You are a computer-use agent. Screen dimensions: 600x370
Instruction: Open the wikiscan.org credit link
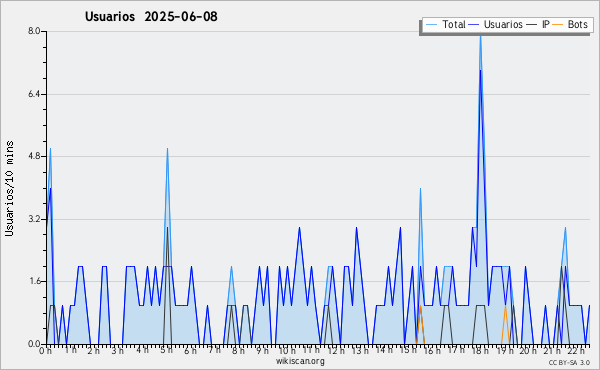tap(300, 361)
